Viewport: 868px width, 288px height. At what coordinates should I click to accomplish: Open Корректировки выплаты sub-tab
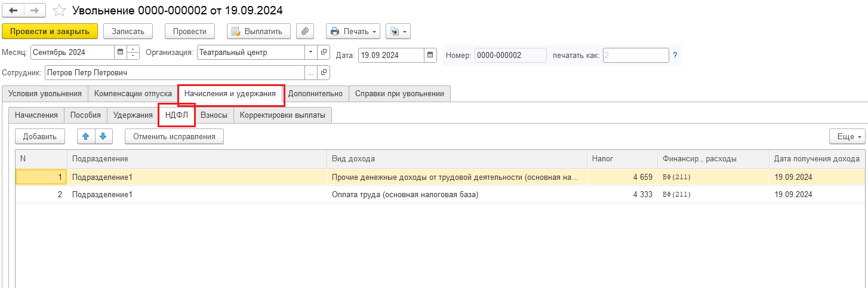282,115
